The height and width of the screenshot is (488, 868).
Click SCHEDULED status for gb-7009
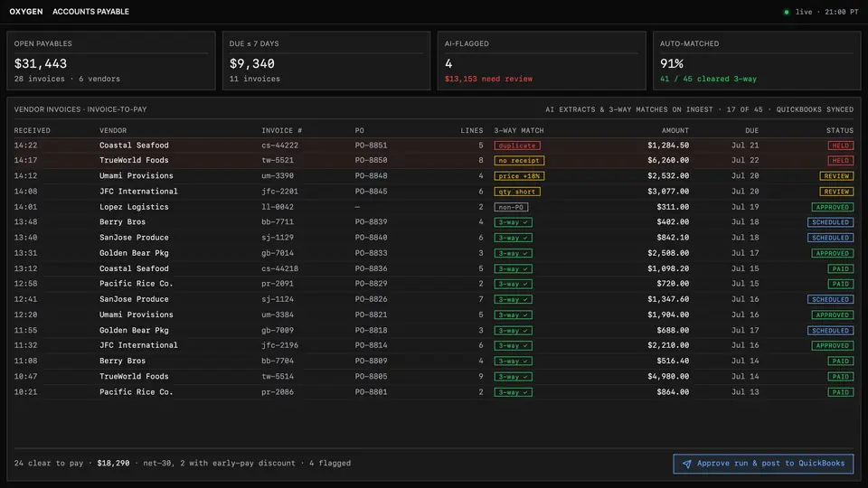pyautogui.click(x=830, y=331)
